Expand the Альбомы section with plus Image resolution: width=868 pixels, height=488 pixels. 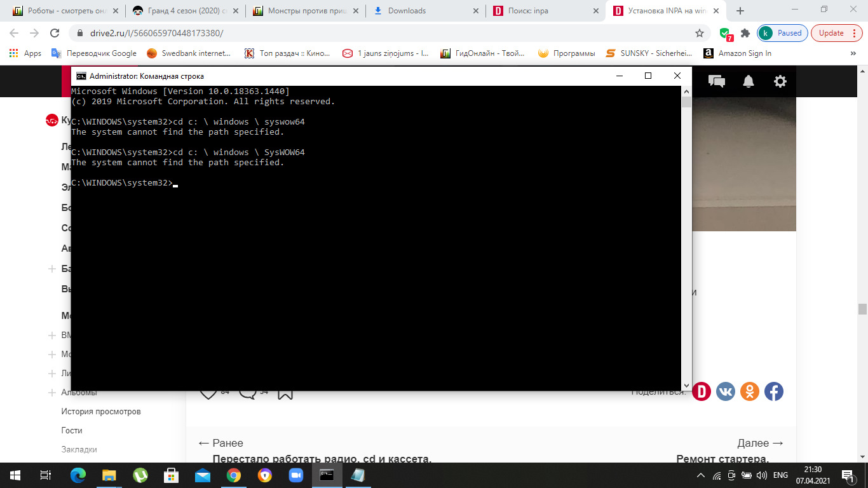click(x=52, y=393)
